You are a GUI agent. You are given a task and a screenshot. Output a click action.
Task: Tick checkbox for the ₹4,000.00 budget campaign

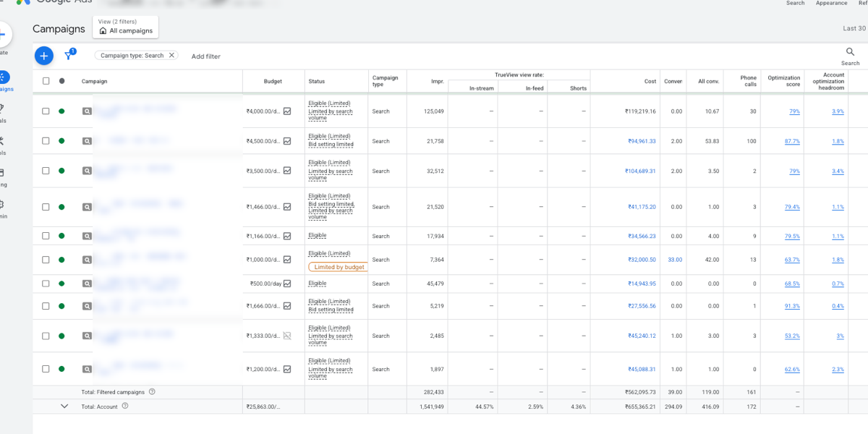pyautogui.click(x=46, y=111)
